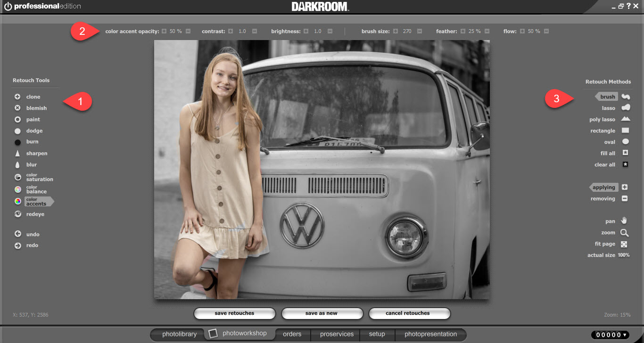Open the photoworkshop tab

(x=239, y=334)
